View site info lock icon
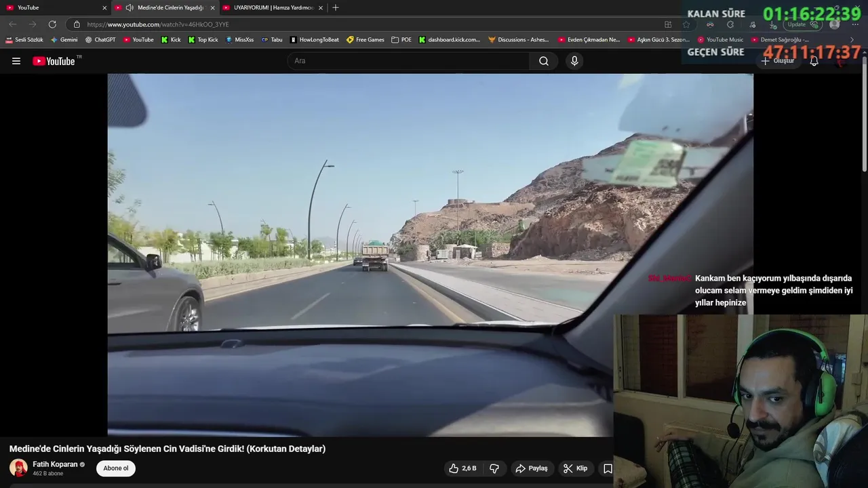The height and width of the screenshot is (488, 868). tap(77, 24)
